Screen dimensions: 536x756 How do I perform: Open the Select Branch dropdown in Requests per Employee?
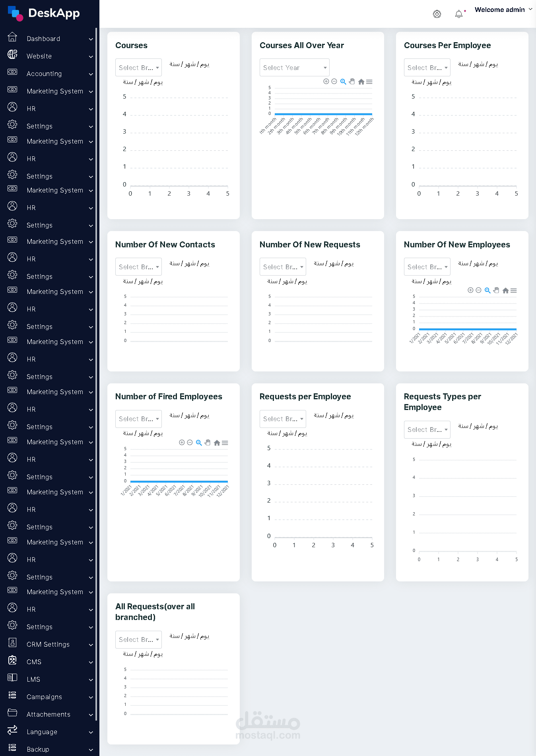point(283,419)
